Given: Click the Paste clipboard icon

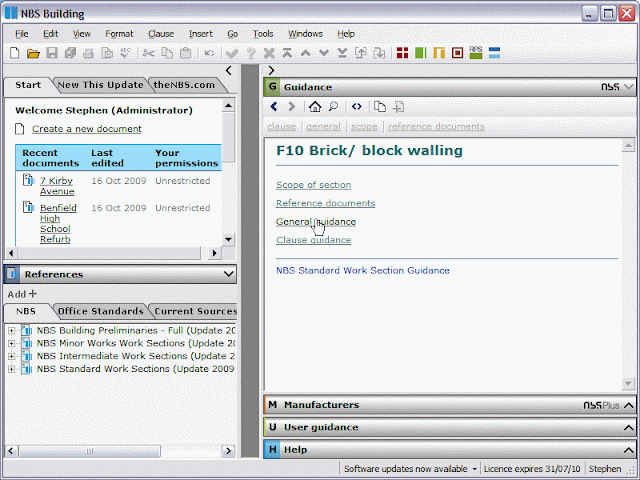Looking at the screenshot, I should click(x=186, y=53).
